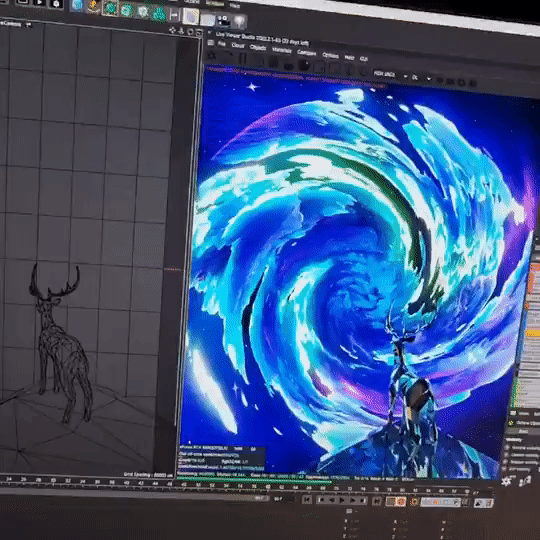Screen dimensions: 540x540
Task: Toggle the autokeying button
Action: (x=401, y=501)
